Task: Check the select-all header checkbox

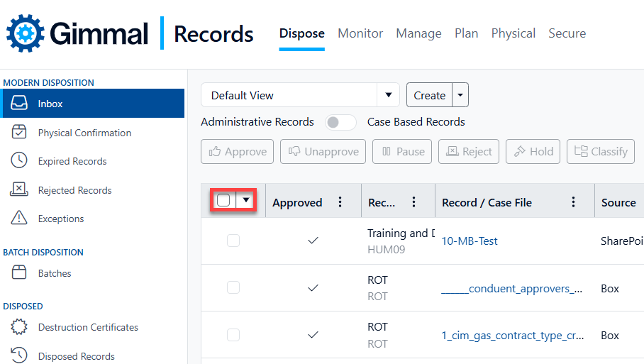Action: [x=223, y=200]
